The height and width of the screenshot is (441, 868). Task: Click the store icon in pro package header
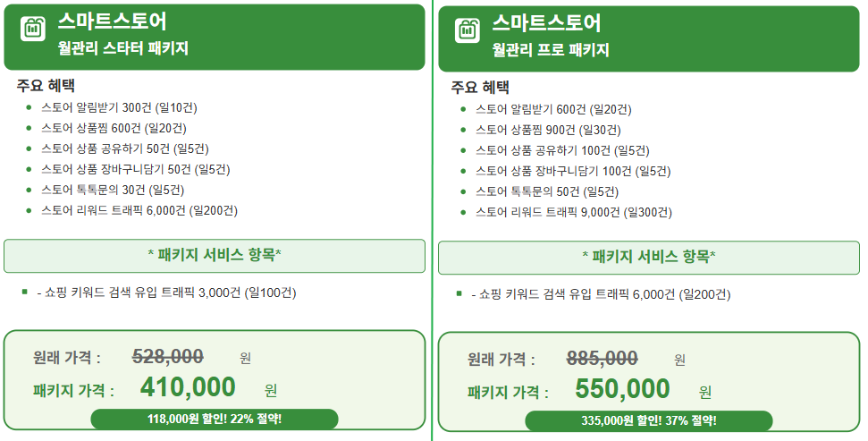pyautogui.click(x=468, y=30)
